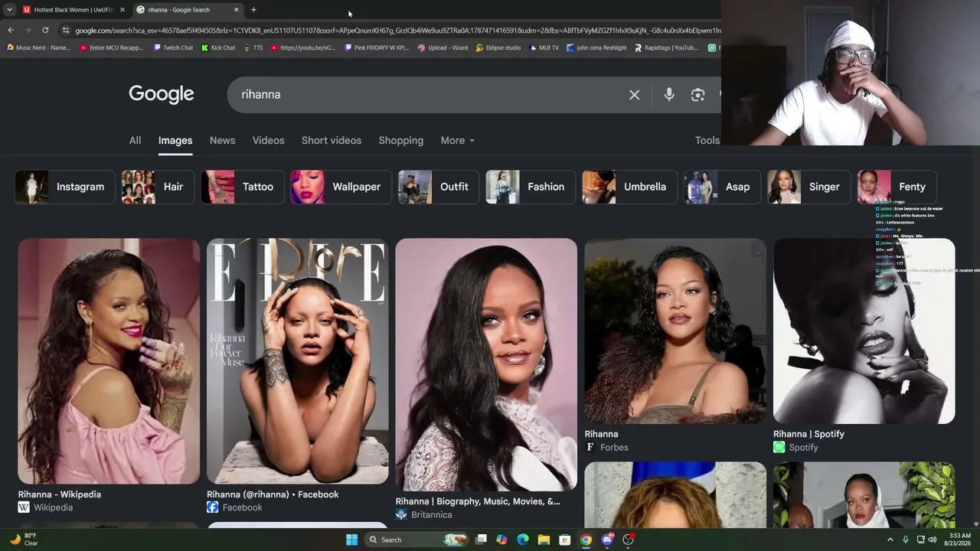Image resolution: width=980 pixels, height=551 pixels.
Task: Select the Fashion filter chip
Action: tap(531, 187)
